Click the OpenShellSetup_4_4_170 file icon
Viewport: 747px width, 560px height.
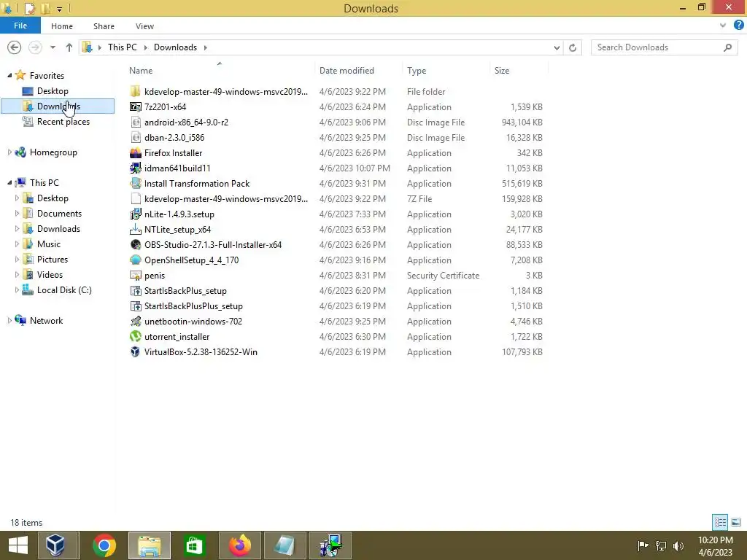[135, 260]
